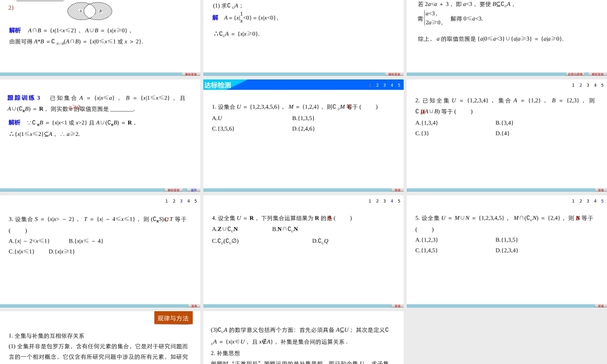Click the 解析答案 icon on the 跟踪训练3 slide
The width and height of the screenshot is (607, 364).
pyautogui.click(x=173, y=189)
